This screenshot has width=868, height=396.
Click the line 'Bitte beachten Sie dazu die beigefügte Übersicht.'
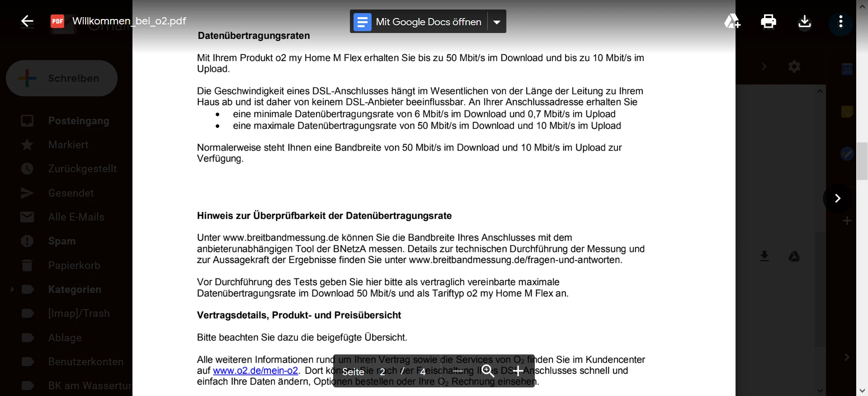click(302, 337)
